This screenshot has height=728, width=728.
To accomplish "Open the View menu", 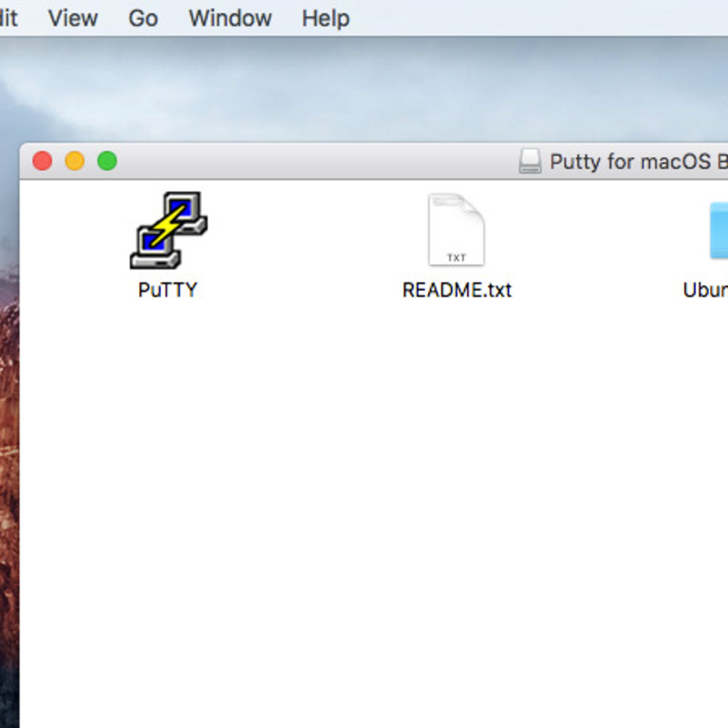I will pyautogui.click(x=73, y=19).
